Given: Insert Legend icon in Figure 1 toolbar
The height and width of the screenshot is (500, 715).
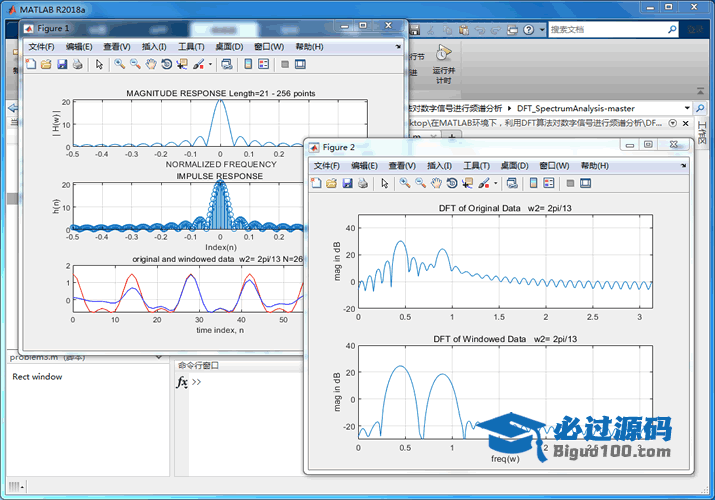Looking at the screenshot, I should click(264, 64).
